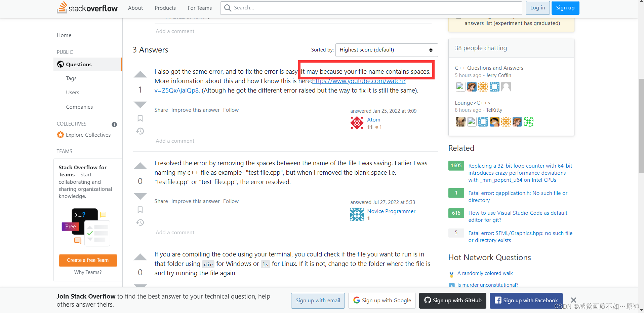Open Explore Collectives link
Image resolution: width=644 pixels, height=313 pixels.
tap(88, 135)
